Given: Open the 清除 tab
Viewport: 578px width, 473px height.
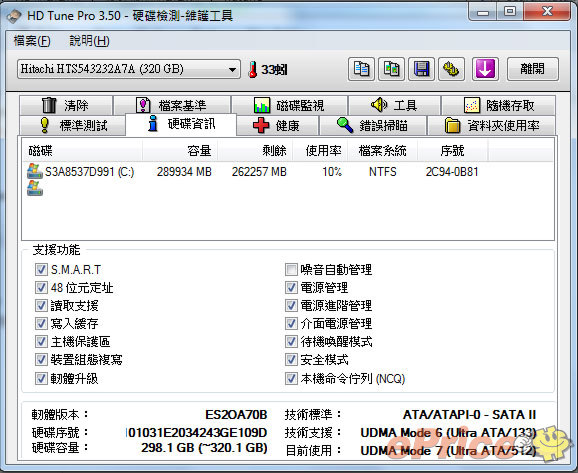Looking at the screenshot, I should pos(66,105).
